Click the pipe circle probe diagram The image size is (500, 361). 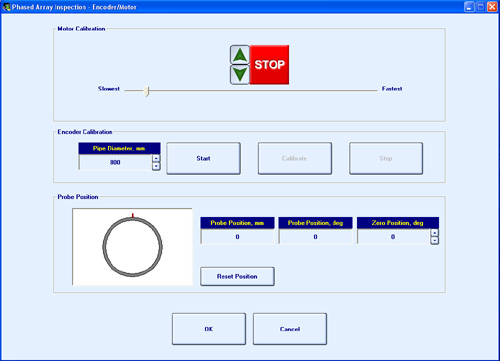pos(132,247)
